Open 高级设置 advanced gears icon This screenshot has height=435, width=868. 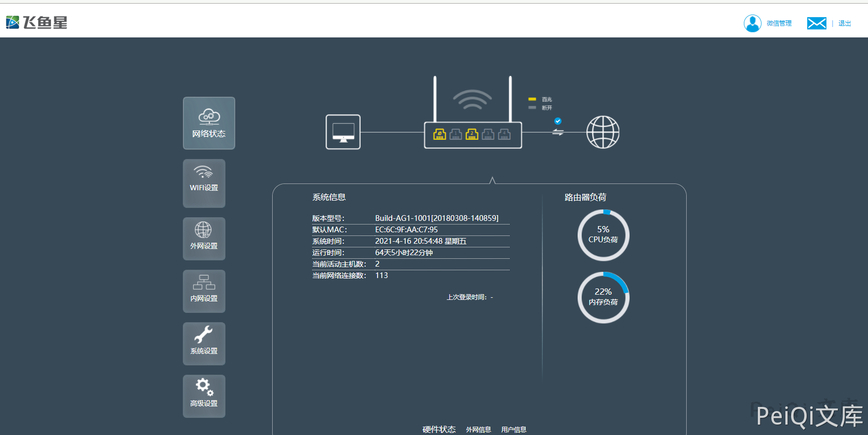click(204, 396)
